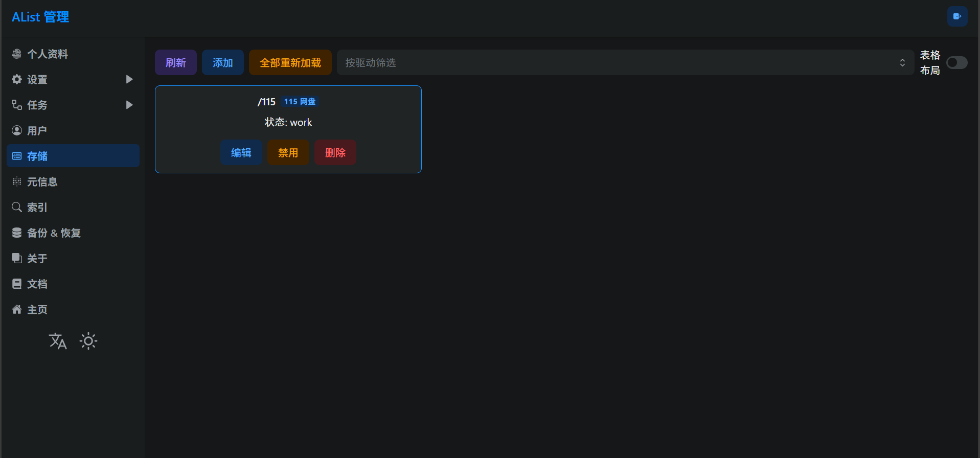Click the 表格布局 label
980x458 pixels.
(x=930, y=62)
